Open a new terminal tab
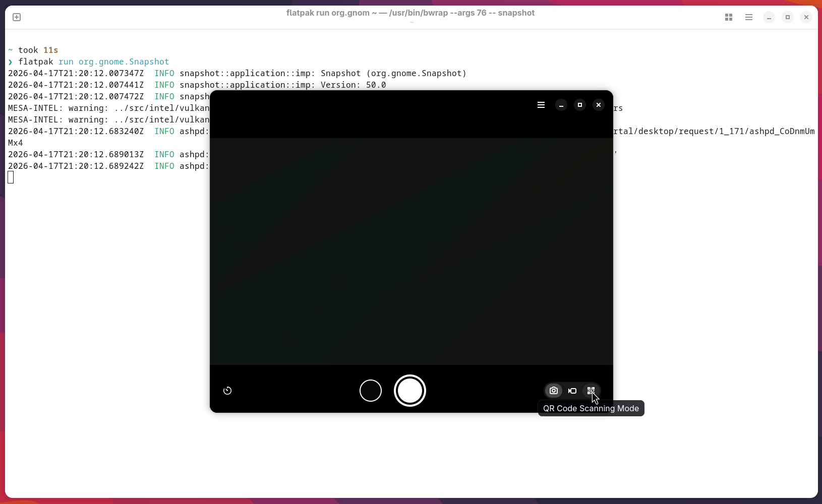The image size is (822, 504). (x=17, y=17)
